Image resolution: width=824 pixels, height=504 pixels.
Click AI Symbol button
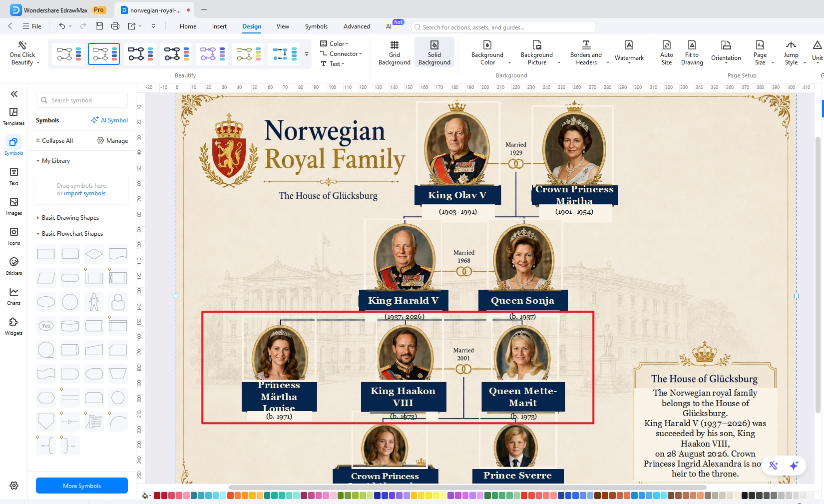(x=109, y=120)
